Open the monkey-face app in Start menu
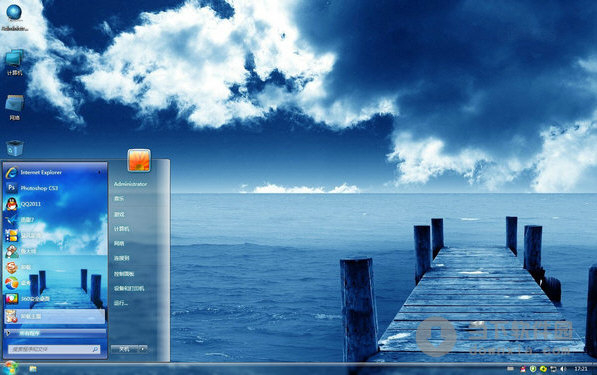597x375 pixels. tap(11, 251)
